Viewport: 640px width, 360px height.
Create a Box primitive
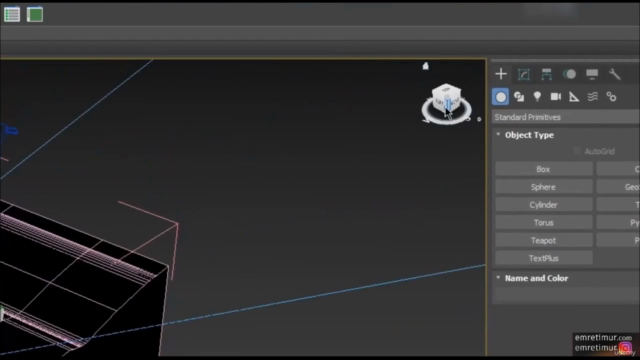544,169
